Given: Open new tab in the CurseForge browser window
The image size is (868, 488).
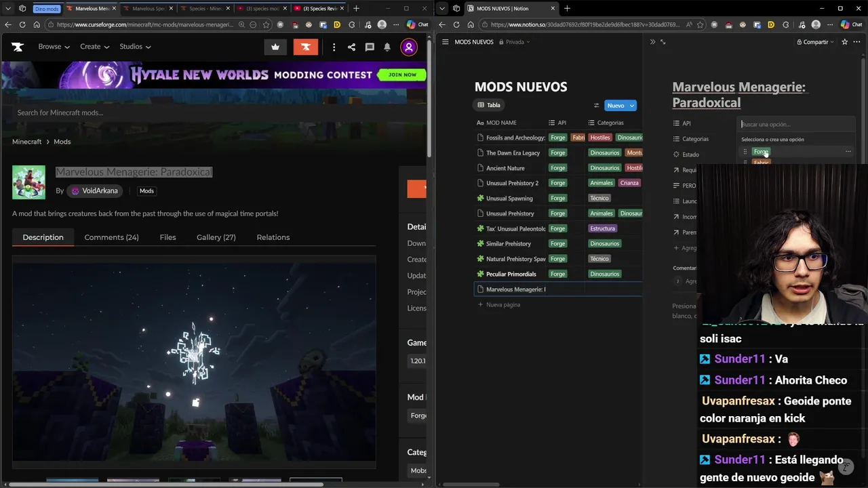Looking at the screenshot, I should [x=356, y=8].
